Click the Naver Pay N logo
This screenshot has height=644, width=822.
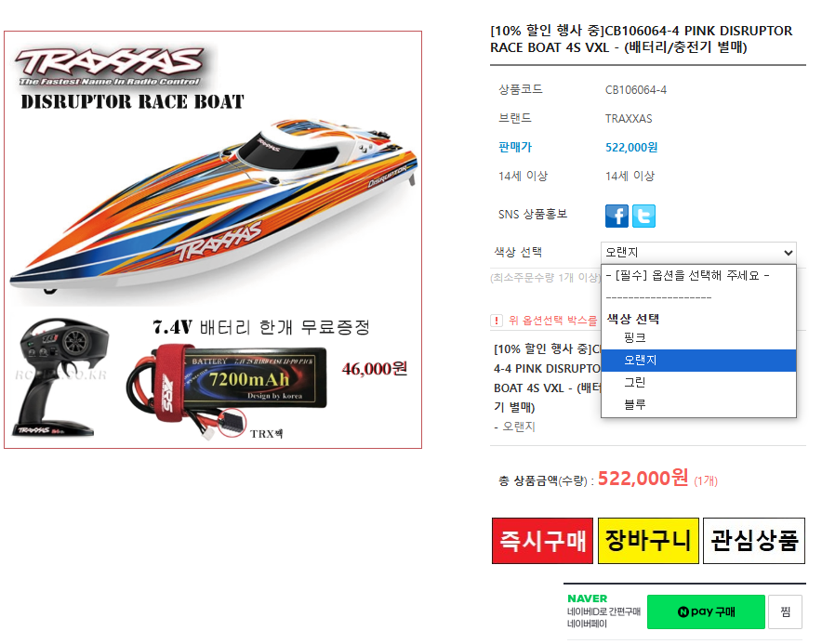pyautogui.click(x=683, y=611)
